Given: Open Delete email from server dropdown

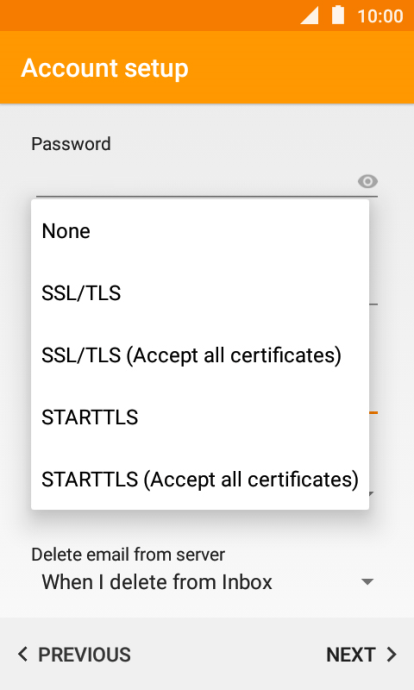Looking at the screenshot, I should click(x=207, y=582).
